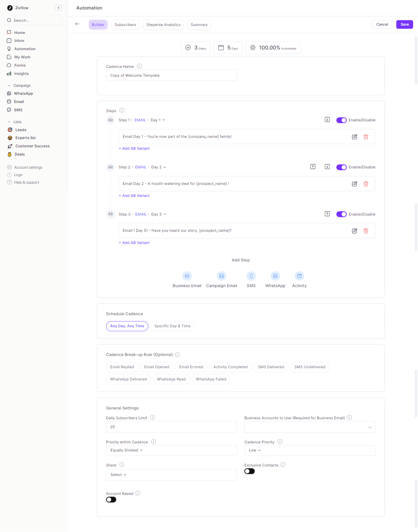Turn on Exclusive Contacts switch
The height and width of the screenshot is (532, 418).
(x=250, y=471)
